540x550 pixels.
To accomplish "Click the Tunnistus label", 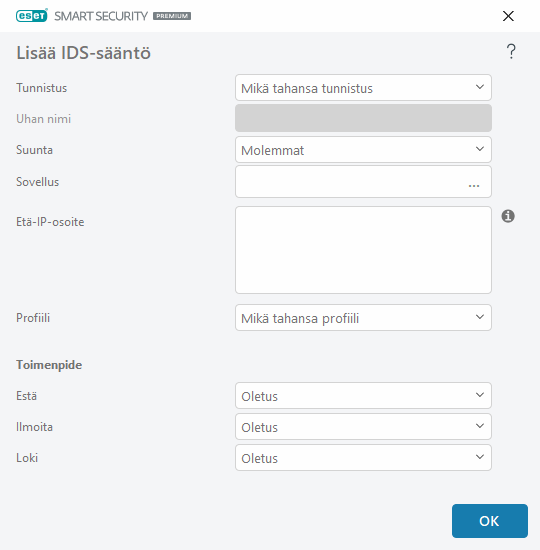I will 41,88.
